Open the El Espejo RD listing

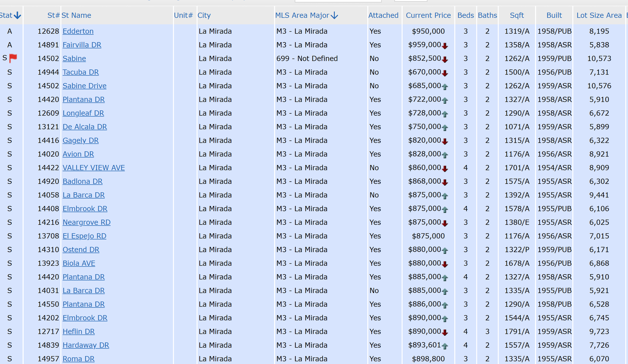click(84, 236)
